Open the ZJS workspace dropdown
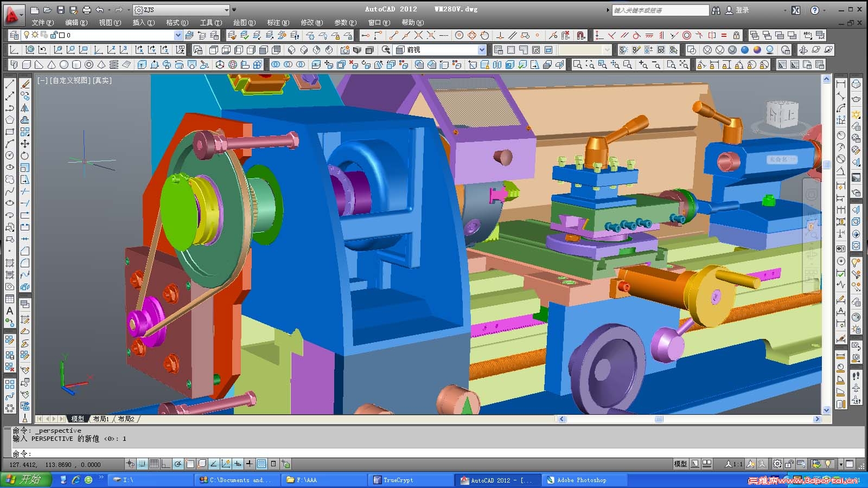Screen dimensions: 868x488 click(x=227, y=10)
